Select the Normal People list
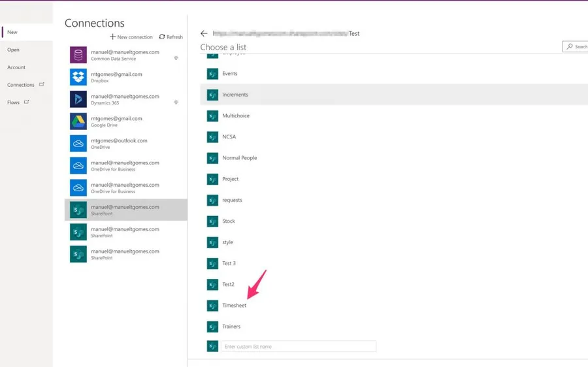Viewport: 588px width, 367px height. tap(239, 158)
